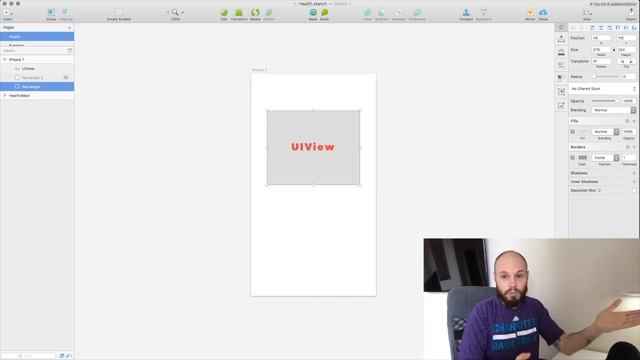
Task: Click the Height size field
Action: coord(626,49)
